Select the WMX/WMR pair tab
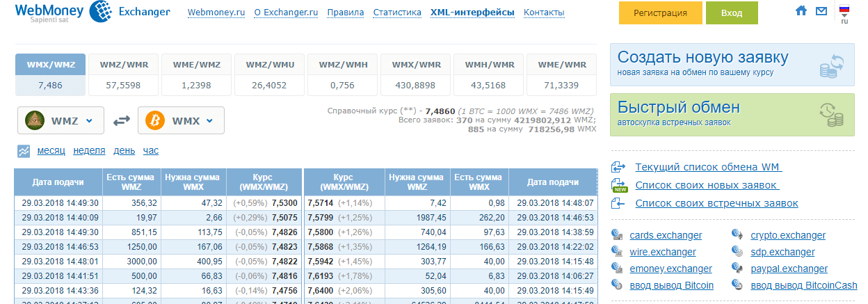868x304 pixels. click(416, 75)
